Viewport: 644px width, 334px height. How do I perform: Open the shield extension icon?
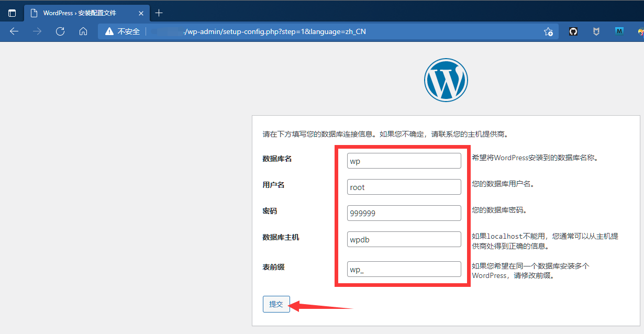pos(596,31)
